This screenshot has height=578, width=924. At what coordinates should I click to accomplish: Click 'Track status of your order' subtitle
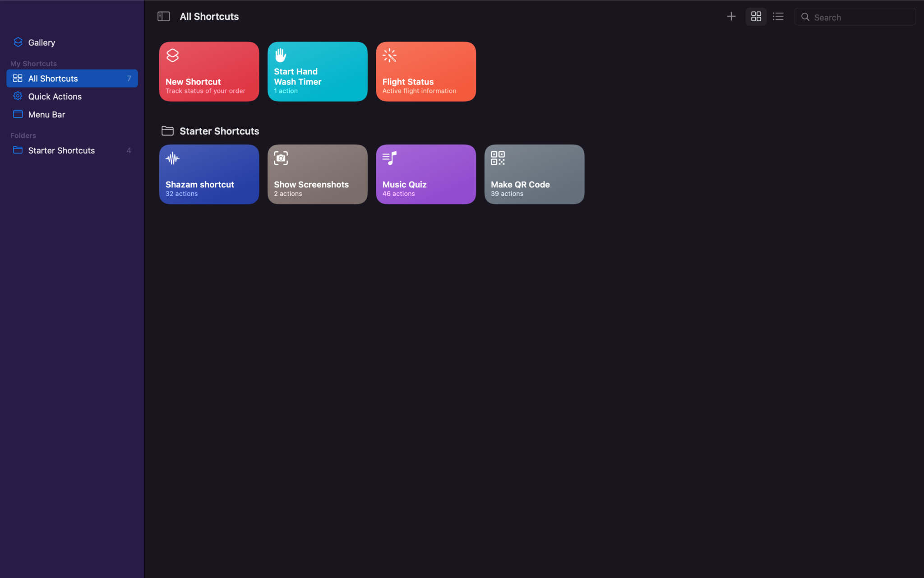(x=205, y=91)
